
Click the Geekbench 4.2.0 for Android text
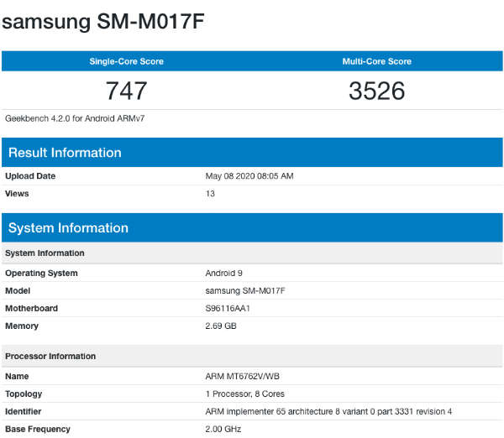pos(64,118)
